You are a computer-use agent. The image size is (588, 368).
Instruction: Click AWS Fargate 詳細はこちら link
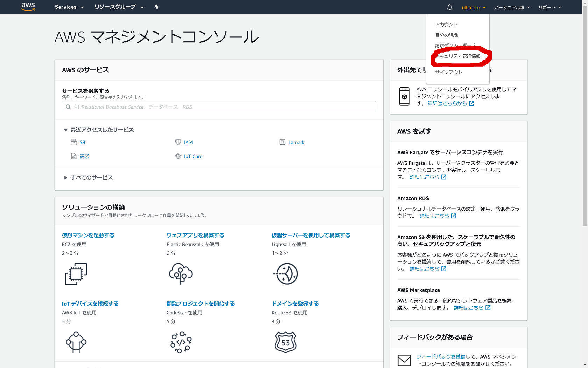pos(425,177)
